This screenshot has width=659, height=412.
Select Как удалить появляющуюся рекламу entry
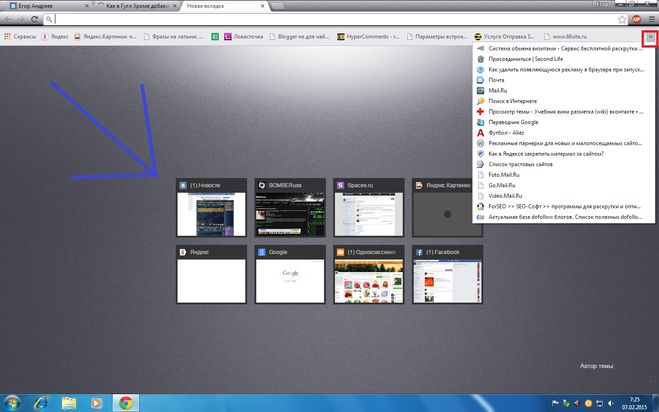564,69
